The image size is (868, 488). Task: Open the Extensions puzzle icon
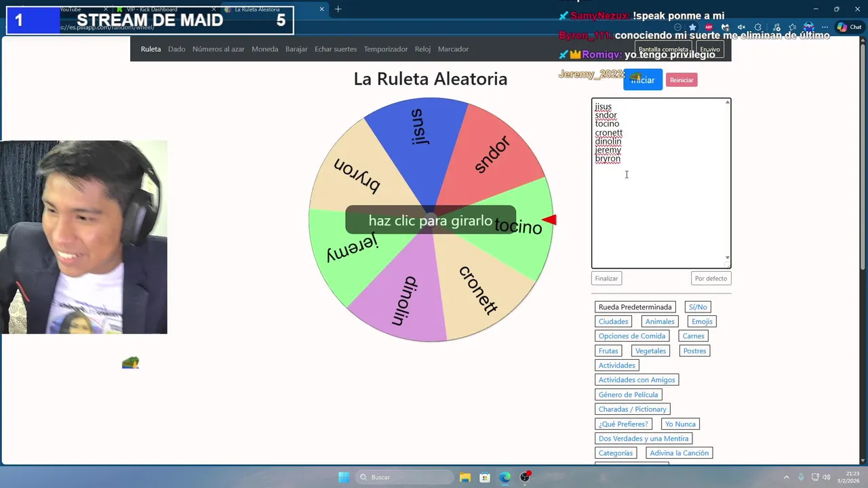coord(757,27)
